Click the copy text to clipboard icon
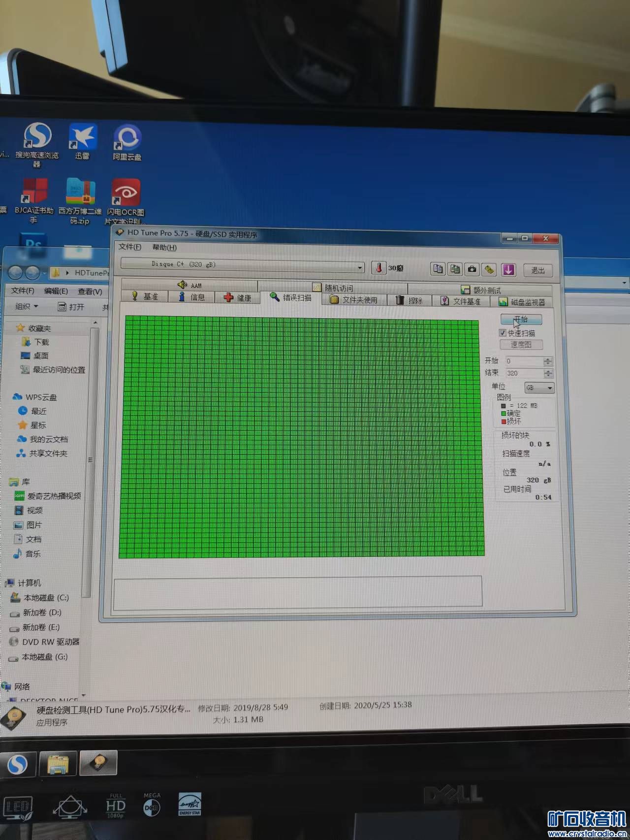 (438, 269)
